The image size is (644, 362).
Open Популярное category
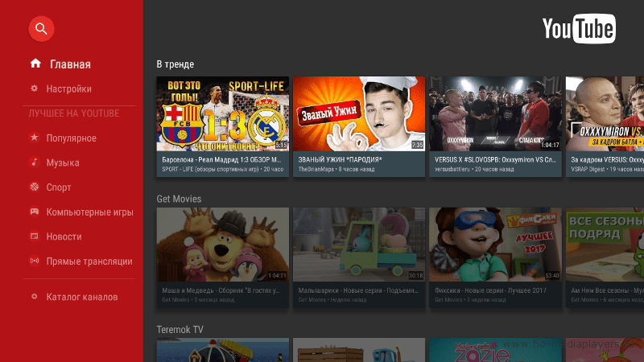point(72,138)
